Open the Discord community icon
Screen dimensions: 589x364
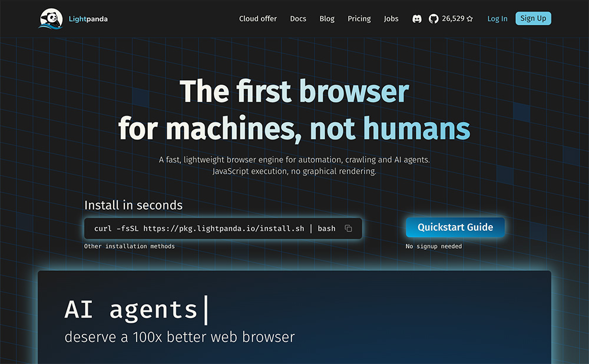pyautogui.click(x=417, y=19)
